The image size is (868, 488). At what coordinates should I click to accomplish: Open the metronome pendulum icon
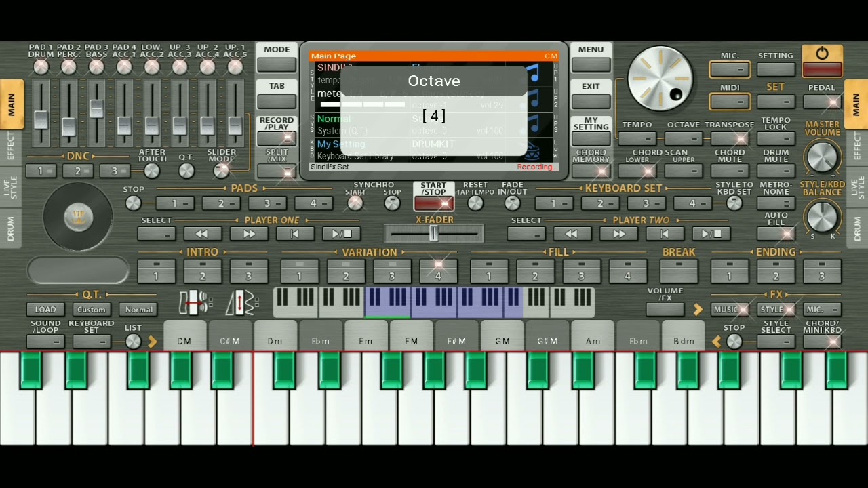[241, 302]
